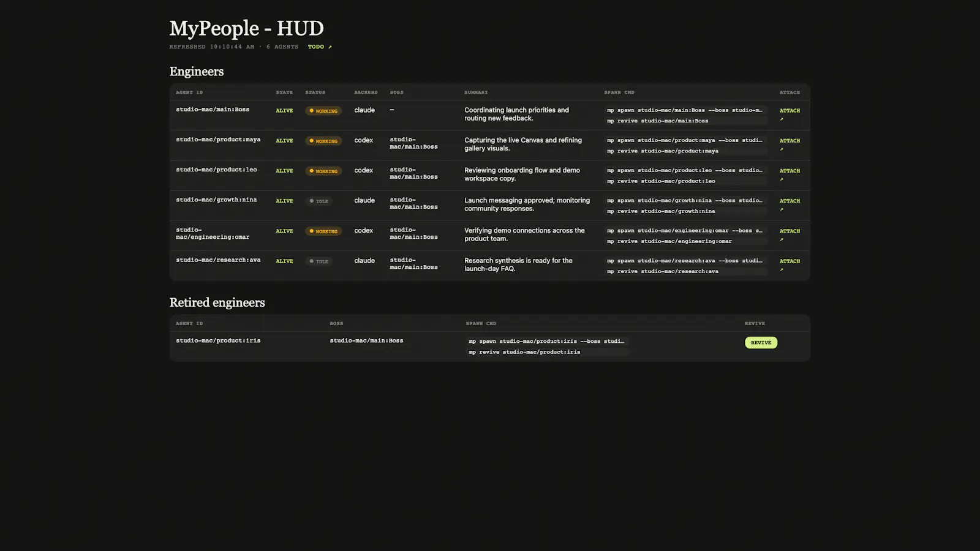Select 'mp revive studio-mac/research:ava' command
The width and height of the screenshot is (980, 551).
click(x=685, y=271)
